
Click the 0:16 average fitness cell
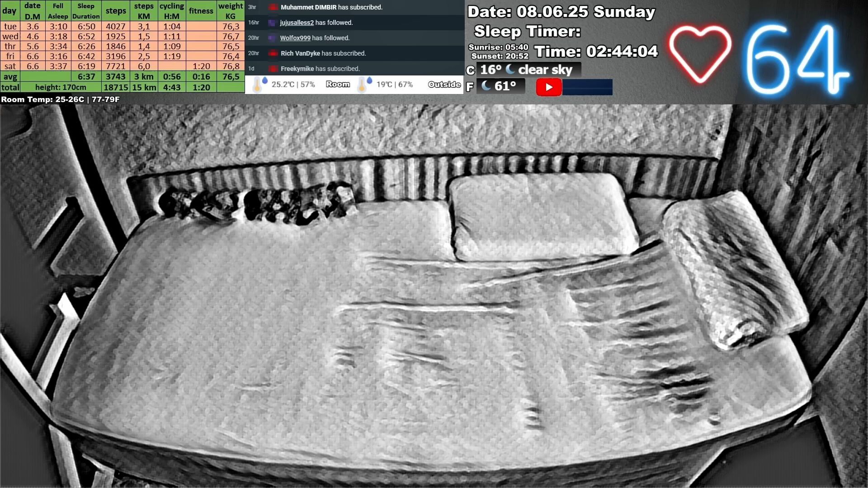click(201, 76)
